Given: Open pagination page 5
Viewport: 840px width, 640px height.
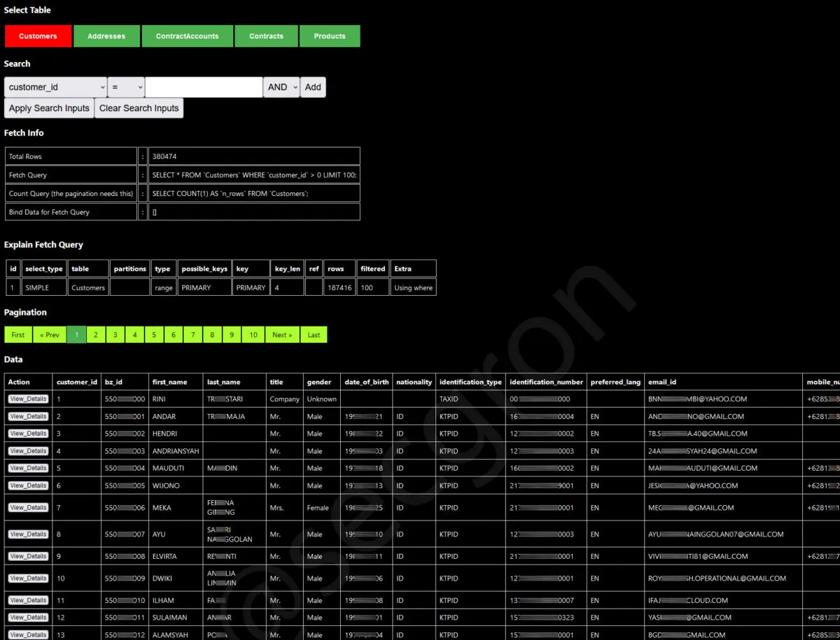Looking at the screenshot, I should (x=153, y=334).
